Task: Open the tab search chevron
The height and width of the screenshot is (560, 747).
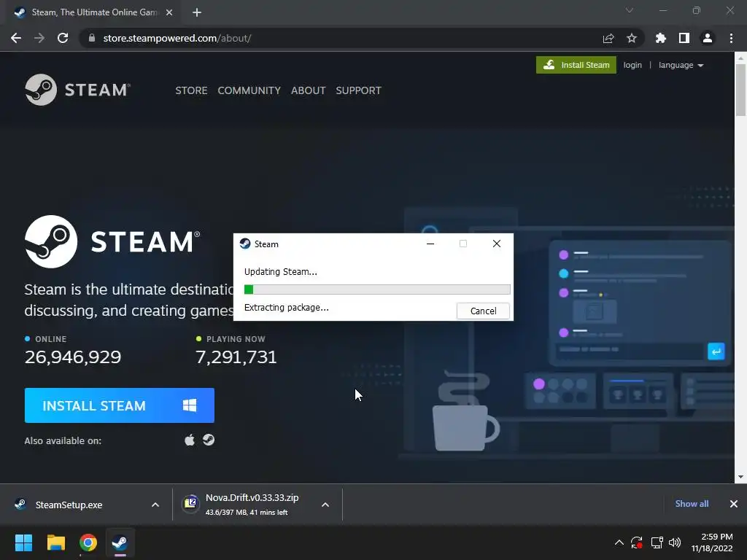Action: tap(630, 10)
